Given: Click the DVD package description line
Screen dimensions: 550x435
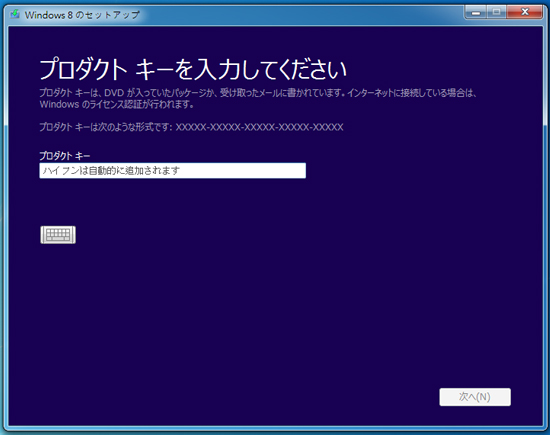Looking at the screenshot, I should coord(258,93).
